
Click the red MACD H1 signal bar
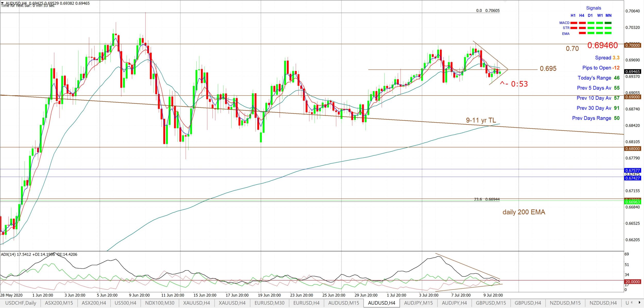574,23
